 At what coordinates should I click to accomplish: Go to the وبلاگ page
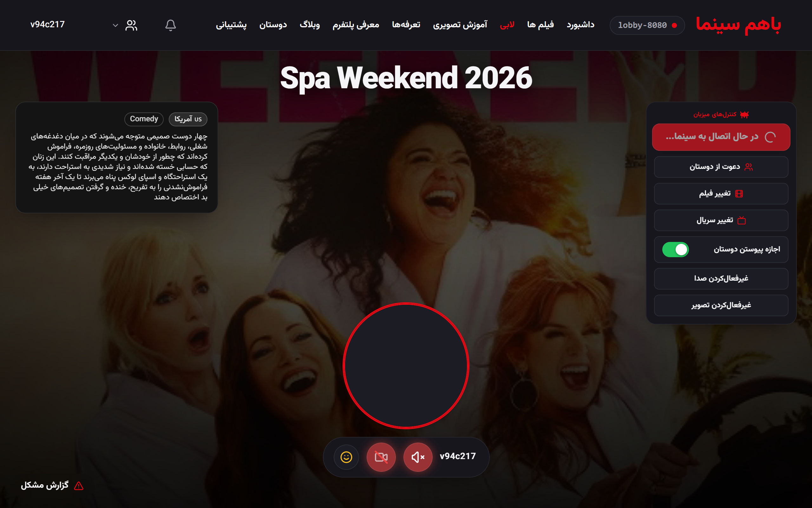[x=310, y=25]
